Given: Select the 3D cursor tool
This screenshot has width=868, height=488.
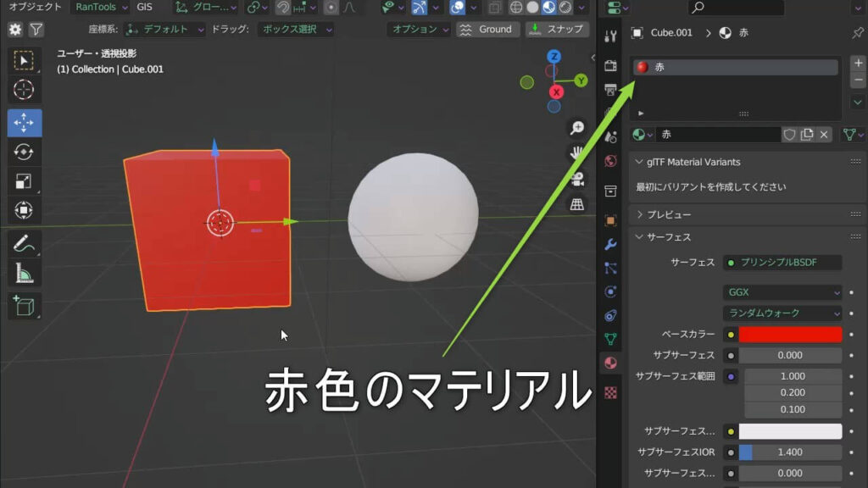Looking at the screenshot, I should pos(24,90).
